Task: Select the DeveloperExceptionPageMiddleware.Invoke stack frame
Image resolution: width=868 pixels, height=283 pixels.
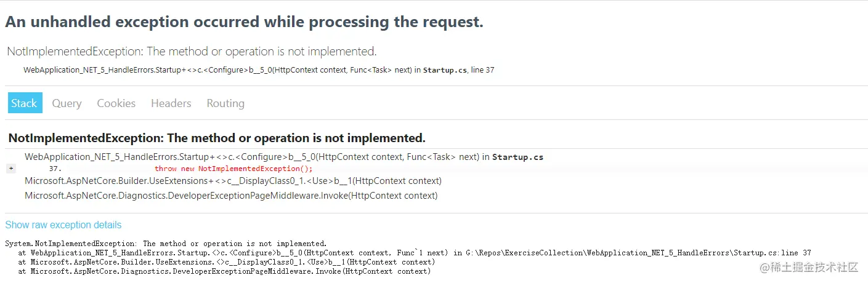Action: pos(231,196)
